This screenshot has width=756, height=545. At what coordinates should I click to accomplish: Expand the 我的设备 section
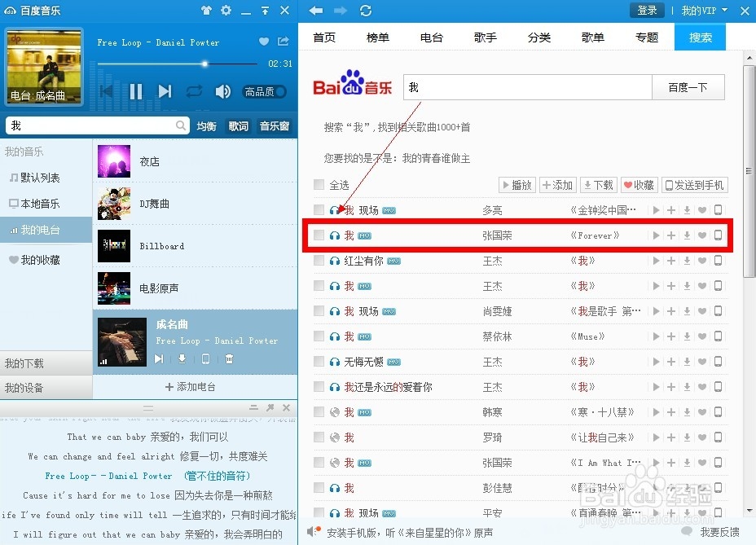[46, 388]
